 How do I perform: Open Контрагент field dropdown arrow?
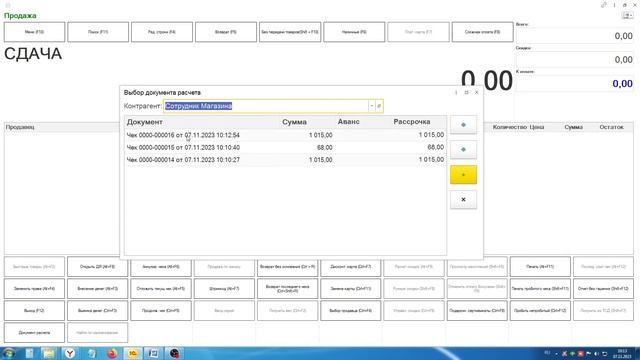point(371,106)
